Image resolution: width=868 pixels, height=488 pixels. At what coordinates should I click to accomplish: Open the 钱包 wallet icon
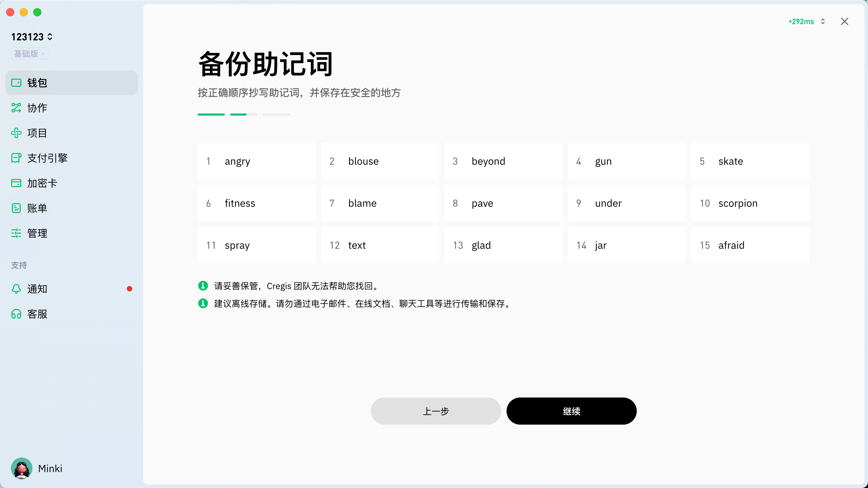point(16,83)
